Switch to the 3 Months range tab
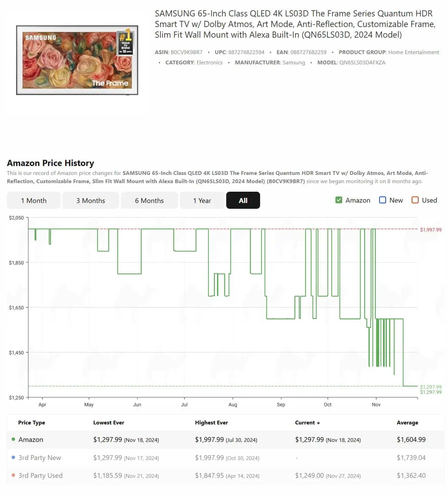 [90, 201]
